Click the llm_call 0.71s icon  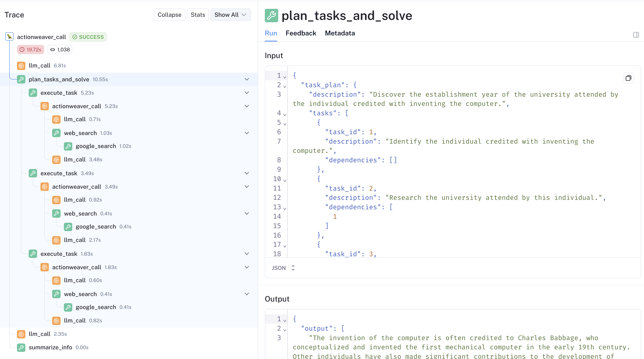click(56, 119)
